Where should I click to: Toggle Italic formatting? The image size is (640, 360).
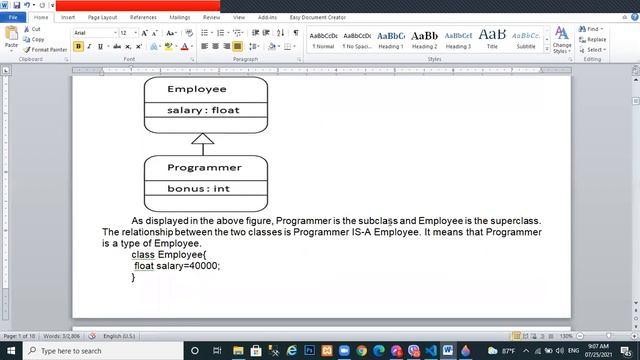pos(89,47)
